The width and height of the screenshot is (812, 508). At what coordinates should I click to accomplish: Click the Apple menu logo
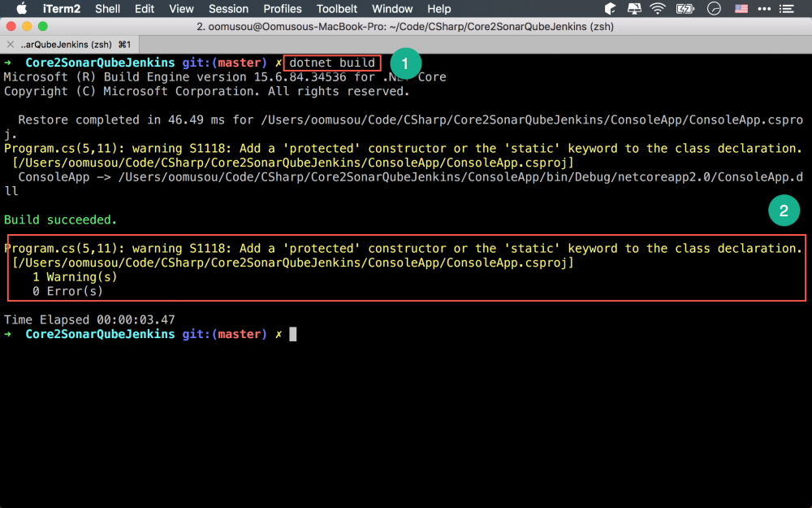click(22, 9)
